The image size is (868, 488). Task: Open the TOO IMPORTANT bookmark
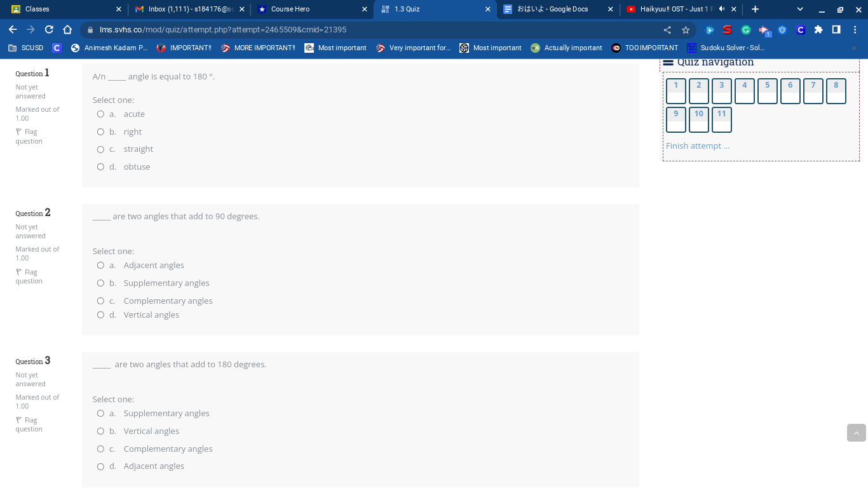pos(644,48)
